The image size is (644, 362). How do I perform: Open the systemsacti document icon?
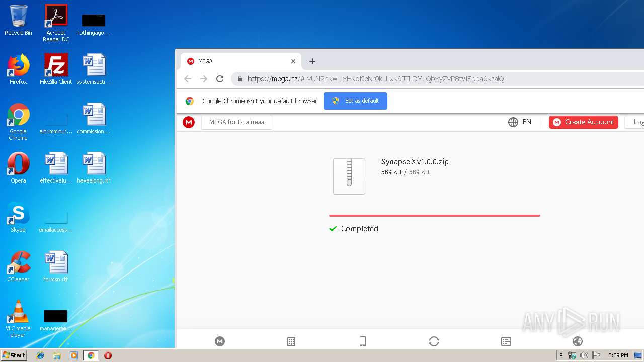[94, 69]
